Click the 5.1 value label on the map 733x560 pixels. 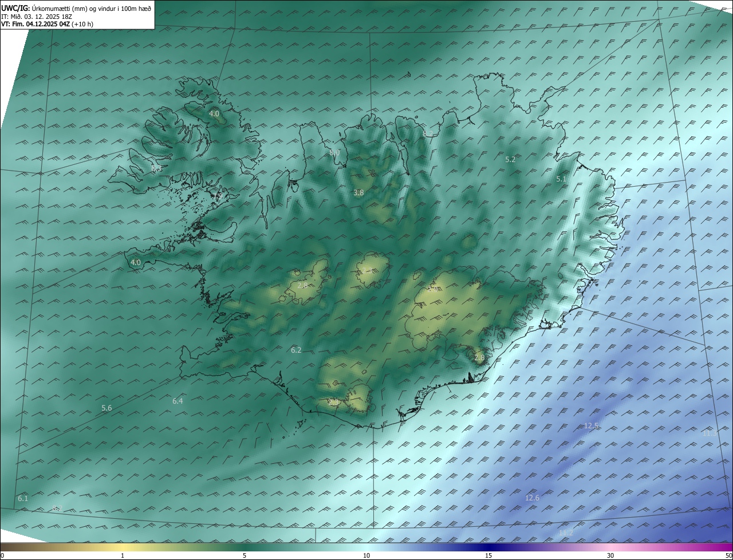[561, 179]
